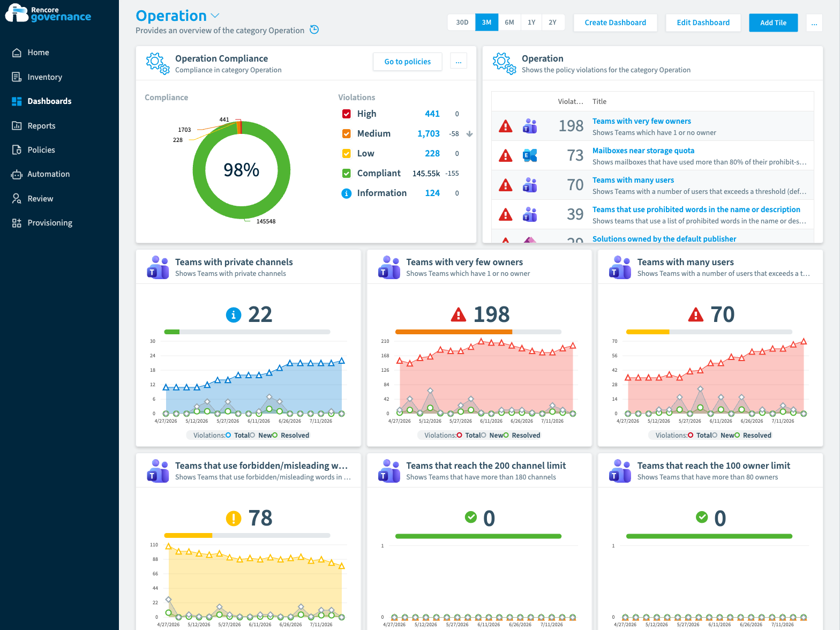Click Teams icon on 100 owner limit tile

click(620, 471)
